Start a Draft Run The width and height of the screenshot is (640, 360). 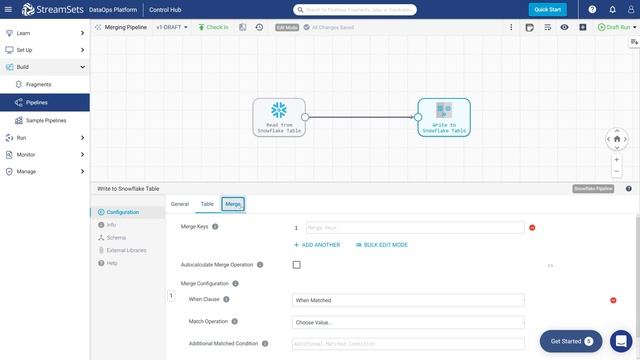click(x=614, y=27)
